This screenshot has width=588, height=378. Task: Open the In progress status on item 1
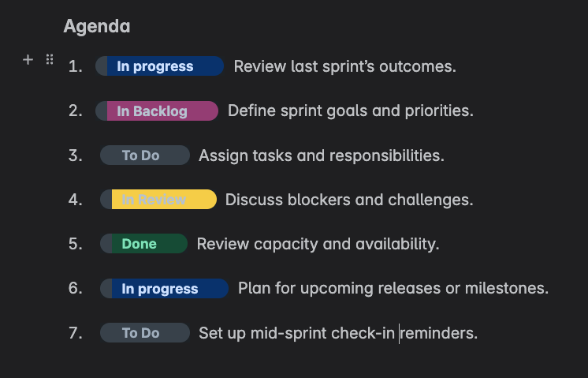pos(160,66)
